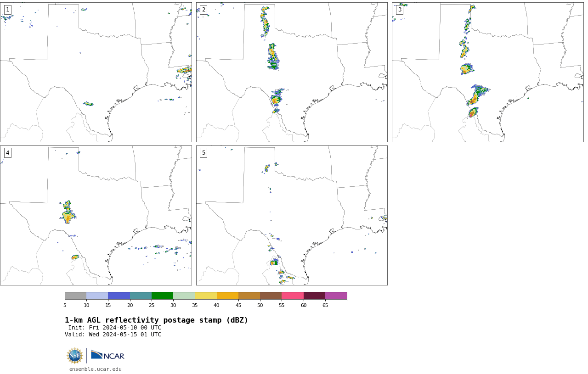Select the 15-20 dBZ blue swatch
This screenshot has height=374, width=588.
point(119,296)
